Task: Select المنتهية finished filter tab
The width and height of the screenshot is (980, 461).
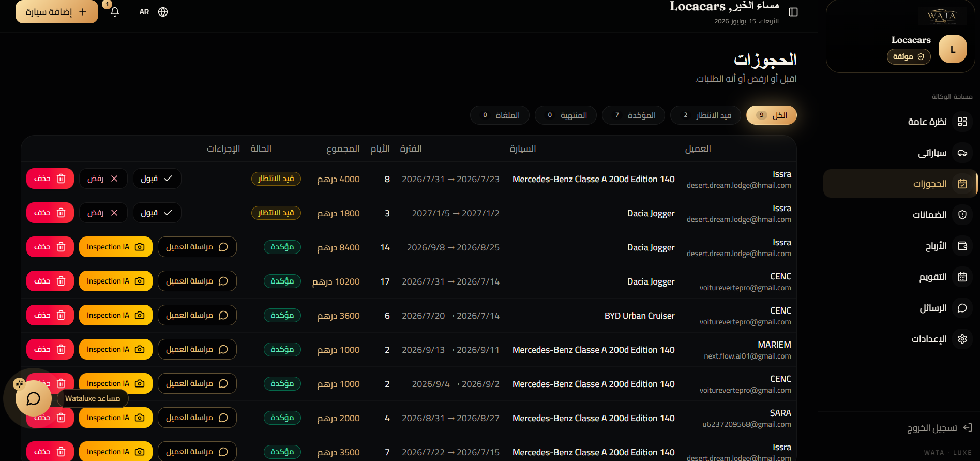Action: pos(566,115)
